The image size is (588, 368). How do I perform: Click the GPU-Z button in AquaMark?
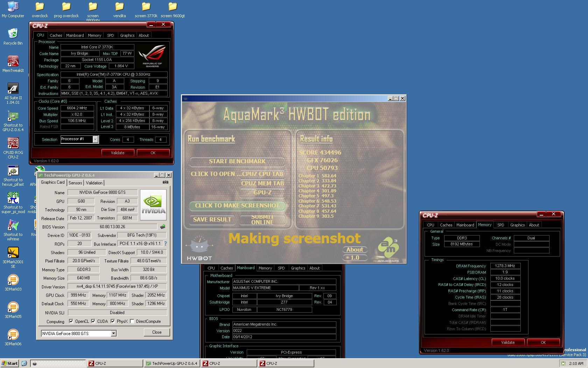pyautogui.click(x=262, y=192)
